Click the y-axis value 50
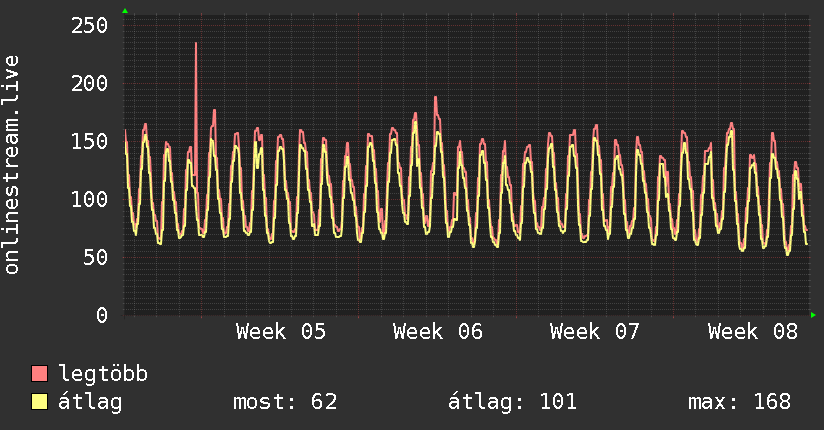The image size is (824, 430). coord(96,257)
